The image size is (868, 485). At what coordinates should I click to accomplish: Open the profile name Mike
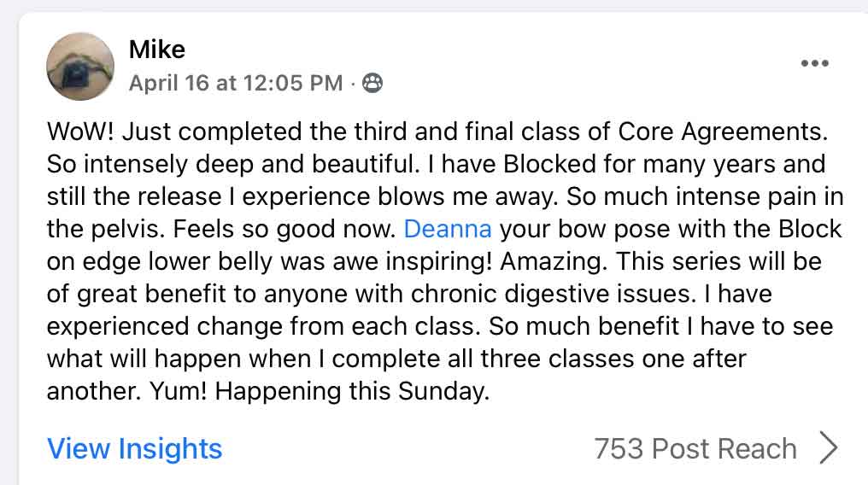pyautogui.click(x=156, y=50)
